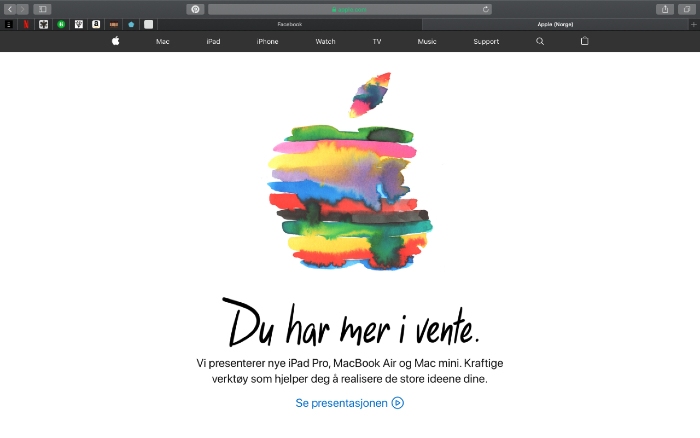Viewport: 700px width, 438px height.
Task: Click the 'Du har mer i vente.' headline
Action: point(351,323)
